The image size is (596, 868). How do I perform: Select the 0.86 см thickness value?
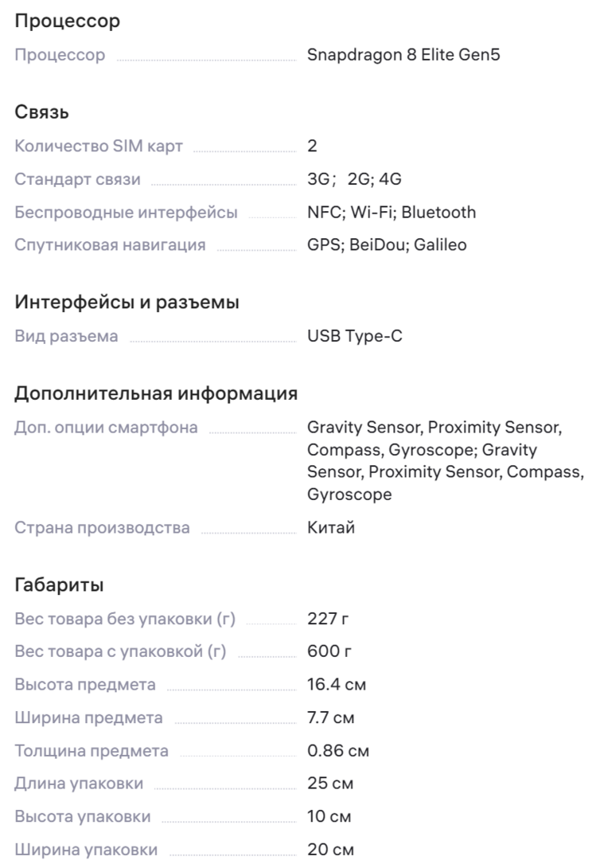[x=338, y=751]
